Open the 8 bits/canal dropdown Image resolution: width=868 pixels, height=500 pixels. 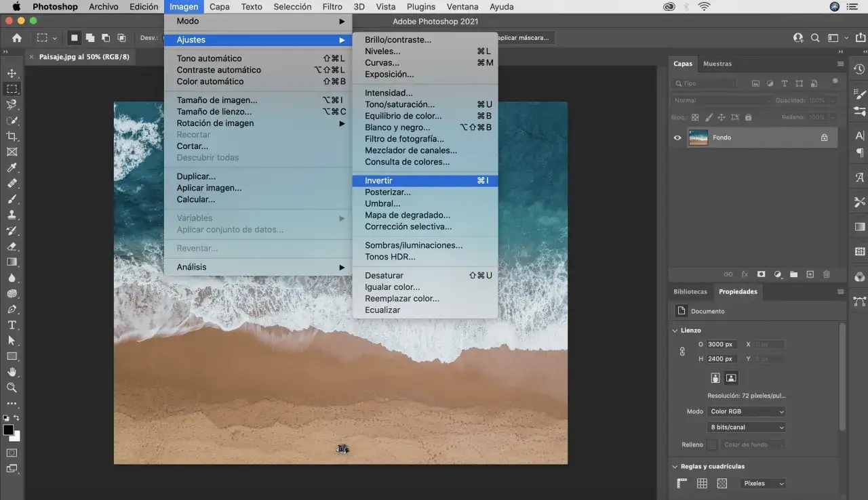[x=746, y=428]
